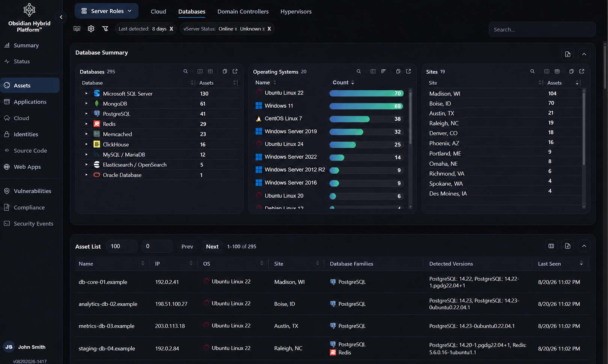The height and width of the screenshot is (364, 608).
Task: Open the Server Roles dropdown
Action: 107,11
